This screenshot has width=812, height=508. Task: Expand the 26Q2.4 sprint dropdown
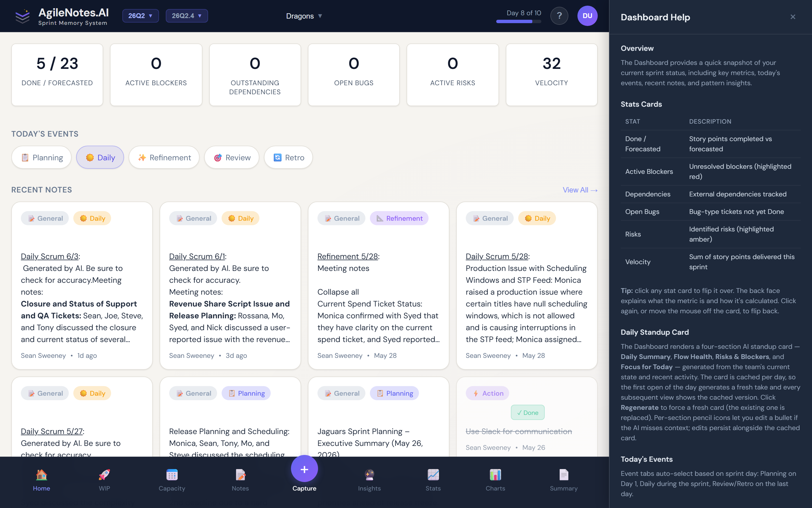tap(187, 16)
